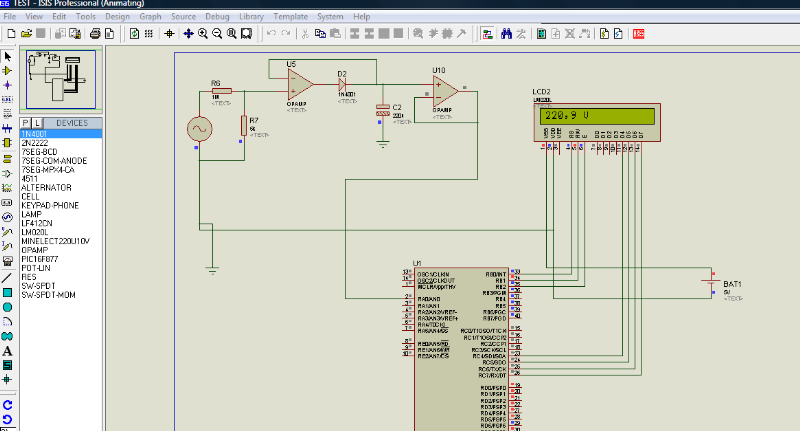Click the schematic overview thumbnail
This screenshot has width=800, height=431.
coord(59,79)
